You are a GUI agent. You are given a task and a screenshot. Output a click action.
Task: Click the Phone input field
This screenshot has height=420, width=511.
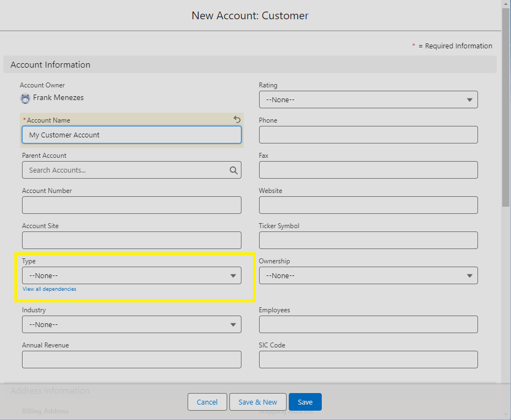(x=368, y=135)
